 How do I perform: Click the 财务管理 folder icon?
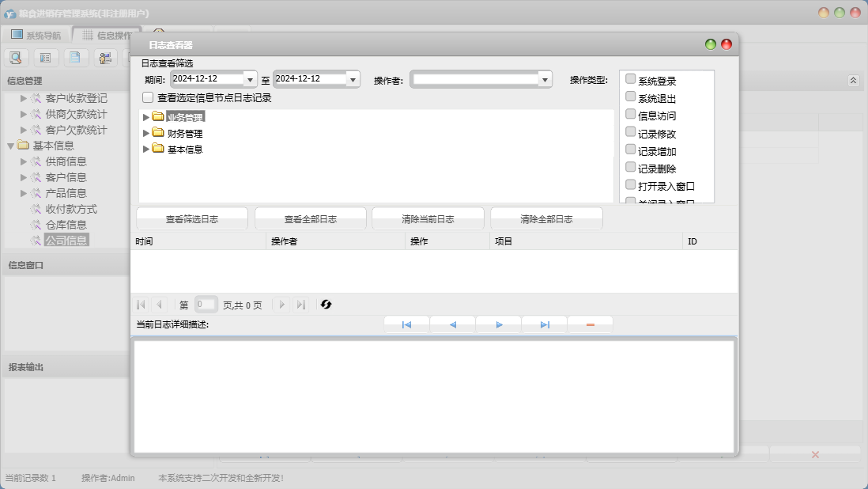tap(158, 133)
